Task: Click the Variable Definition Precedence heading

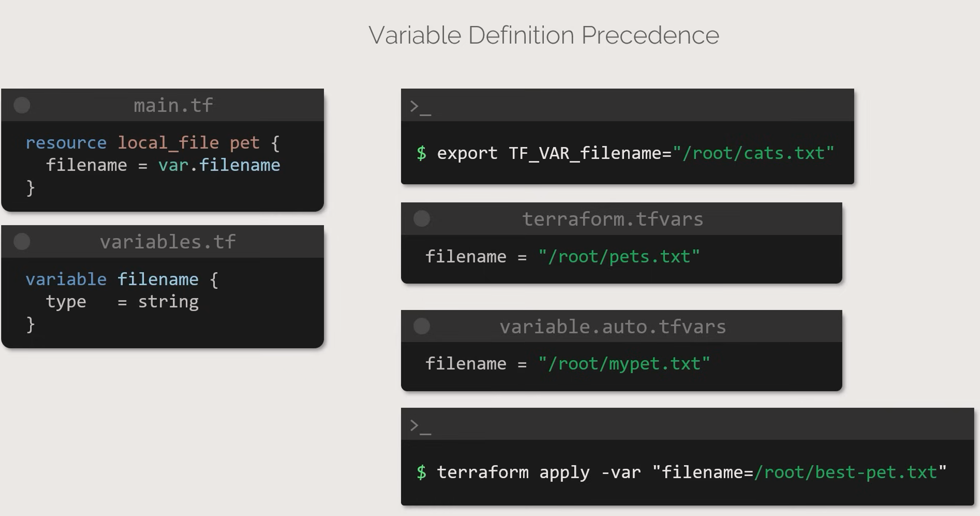Action: (x=544, y=35)
